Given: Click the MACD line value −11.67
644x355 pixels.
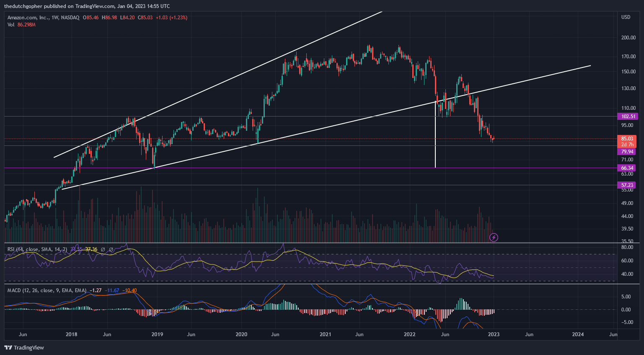Looking at the screenshot, I should tap(112, 290).
